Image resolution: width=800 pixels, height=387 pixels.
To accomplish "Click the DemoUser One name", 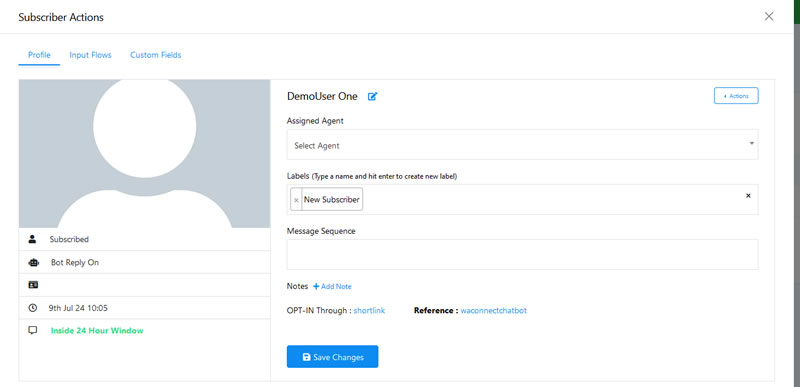I will 322,96.
